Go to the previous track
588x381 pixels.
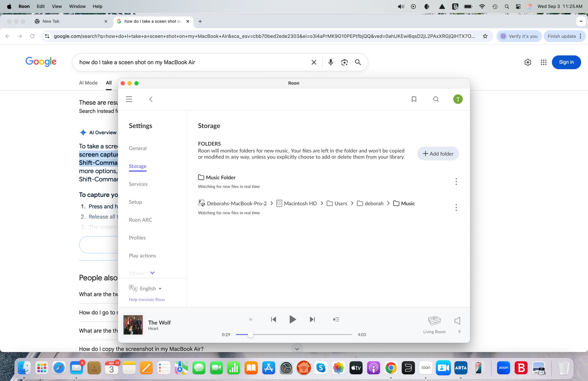click(x=273, y=319)
